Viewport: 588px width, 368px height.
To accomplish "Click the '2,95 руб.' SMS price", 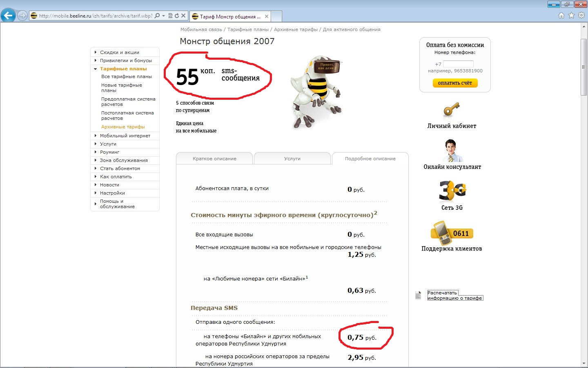I will [x=362, y=357].
